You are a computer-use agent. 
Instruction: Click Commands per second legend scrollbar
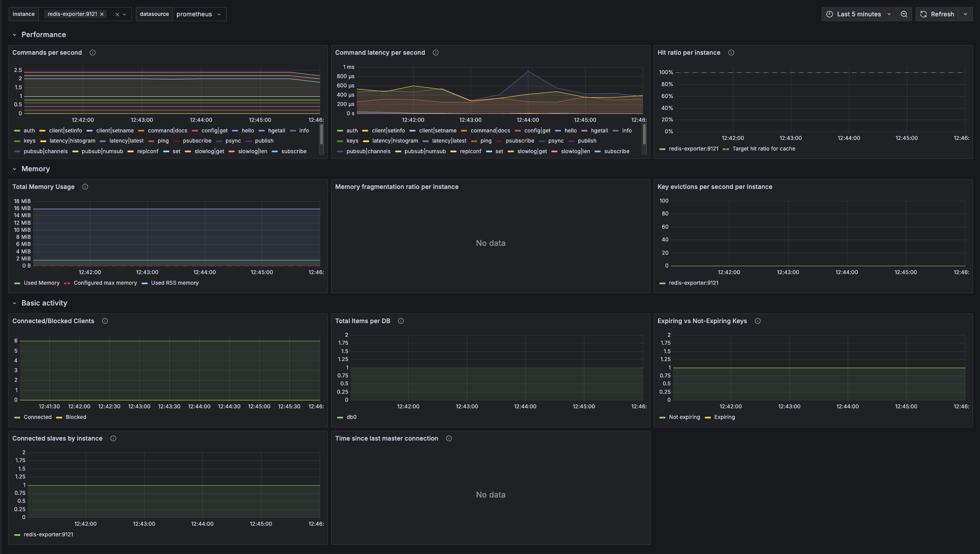(322, 134)
